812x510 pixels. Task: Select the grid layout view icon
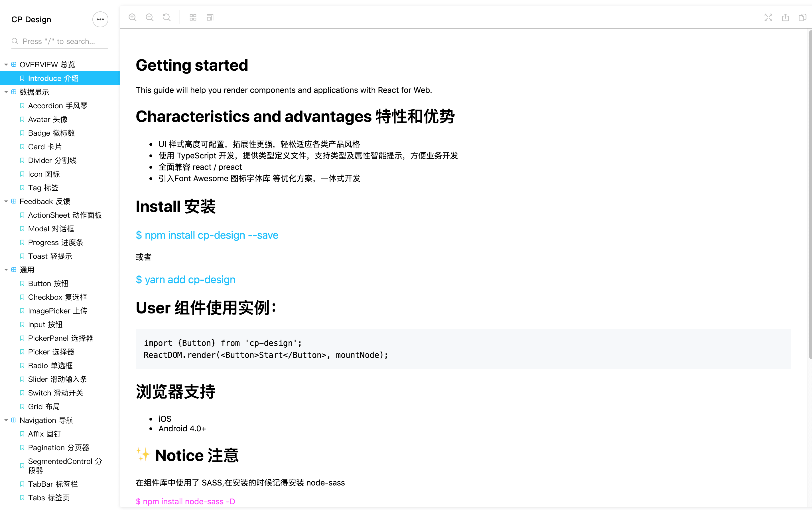click(193, 17)
